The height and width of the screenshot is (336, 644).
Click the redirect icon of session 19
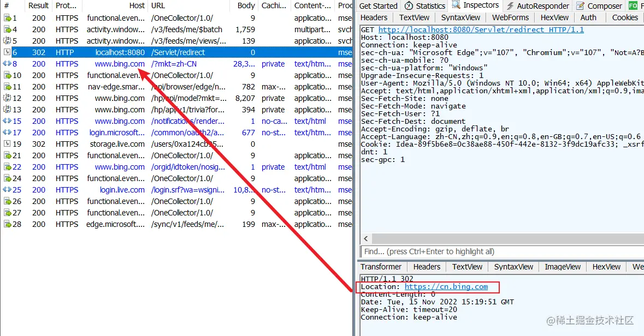tap(8, 144)
